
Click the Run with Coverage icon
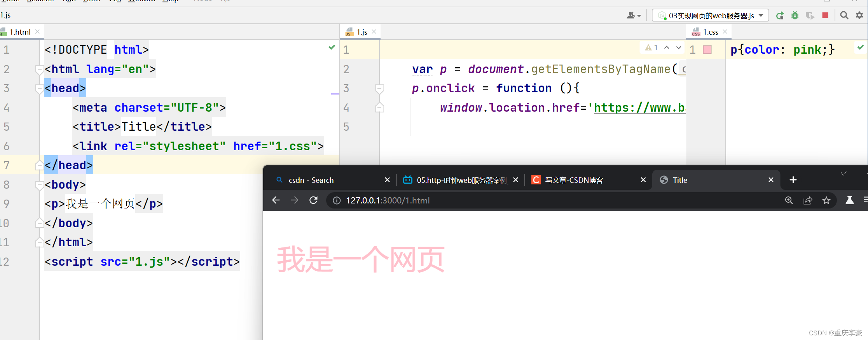pos(810,16)
